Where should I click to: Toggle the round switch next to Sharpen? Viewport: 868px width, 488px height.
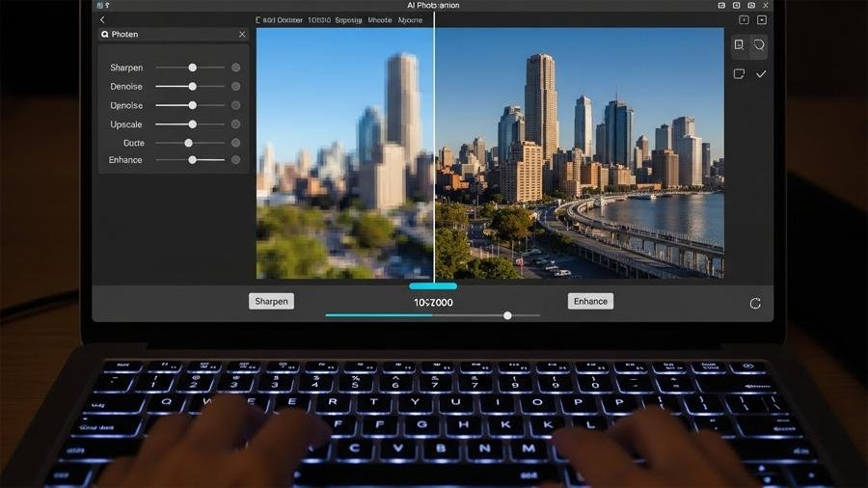pos(236,68)
